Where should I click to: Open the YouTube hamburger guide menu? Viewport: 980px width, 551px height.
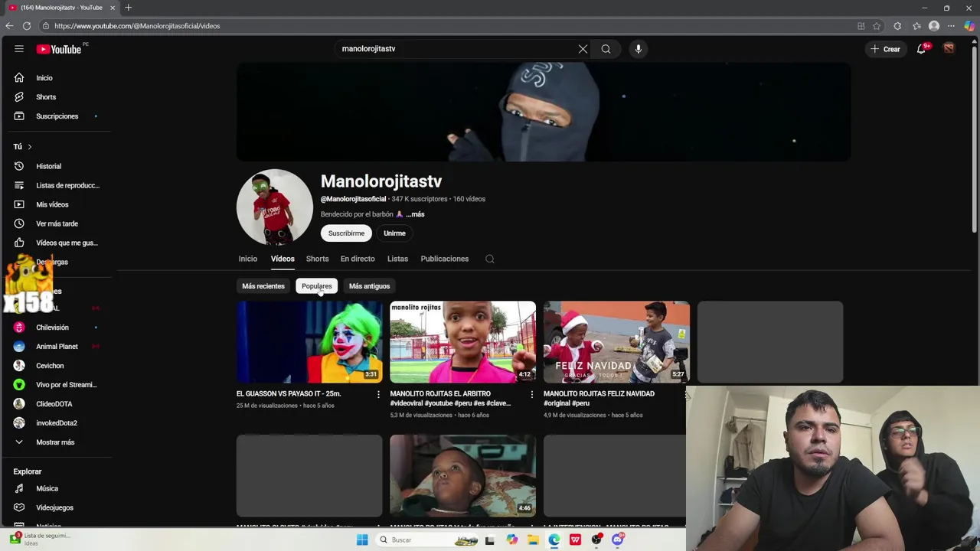point(19,49)
